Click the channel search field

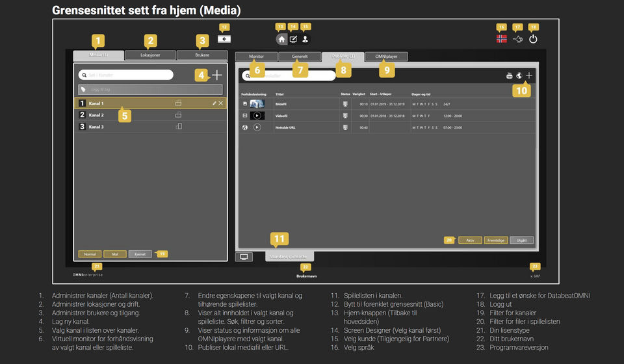click(125, 75)
